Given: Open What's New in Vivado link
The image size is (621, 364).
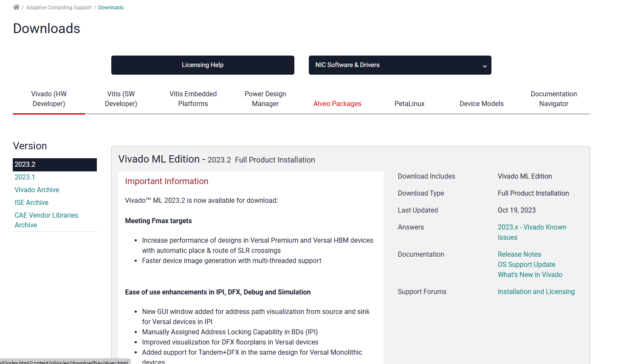Looking at the screenshot, I should [530, 274].
